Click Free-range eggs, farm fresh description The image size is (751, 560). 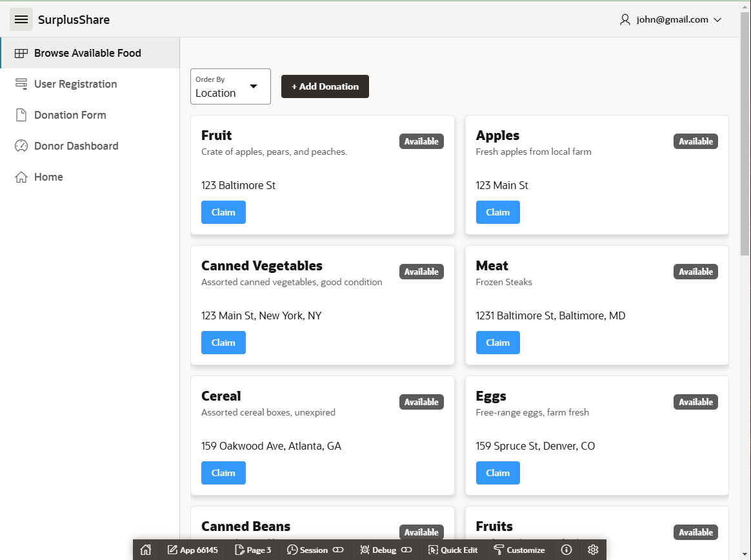532,412
